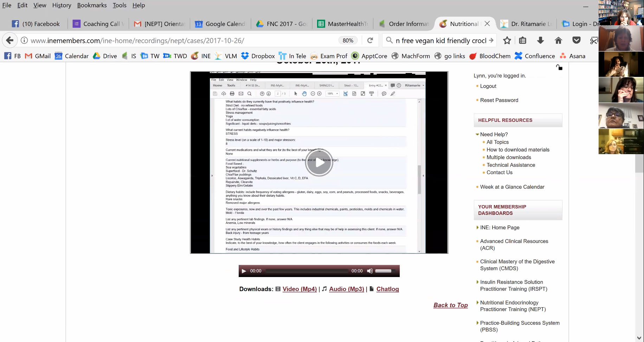The image size is (644, 342).
Task: Go to browser Home icon
Action: point(558,40)
